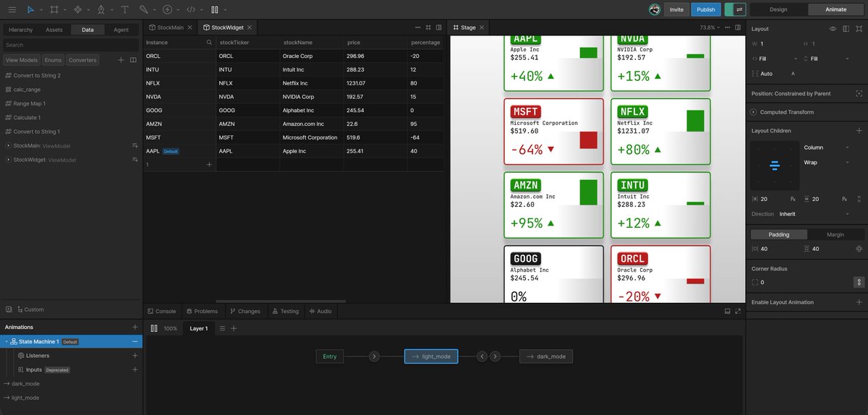Screen dimensions: 868x415
Task: Click the code brackets tool icon
Action: pos(191,9)
